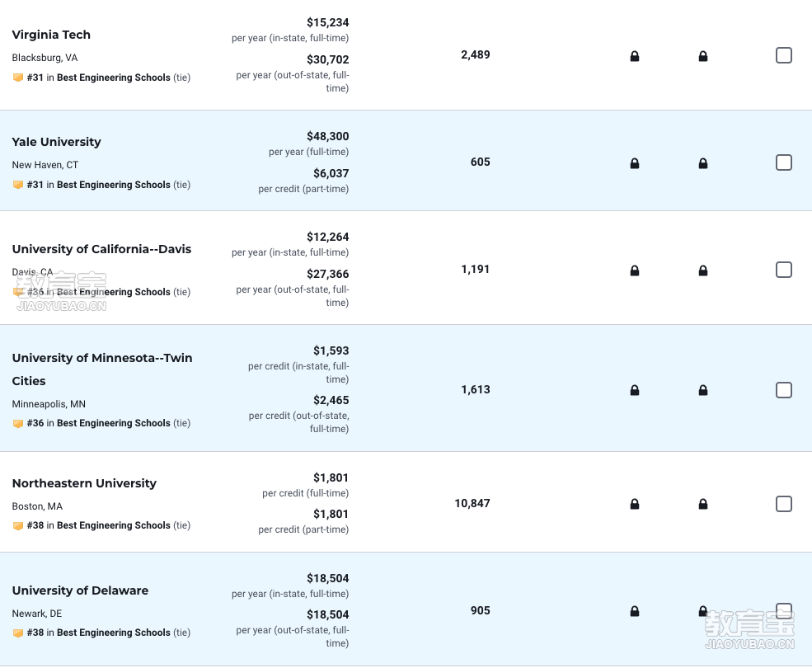
Task: Click ranking badge icon beside Yale's #31 ranking
Action: (17, 185)
